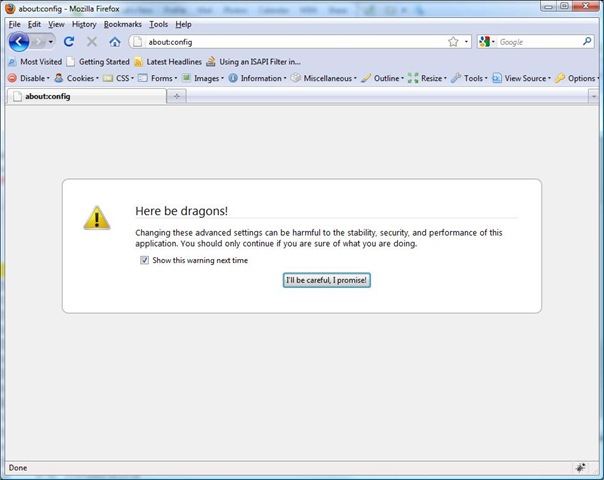
Task: Open the search engine selector dropdown
Action: [x=487, y=42]
